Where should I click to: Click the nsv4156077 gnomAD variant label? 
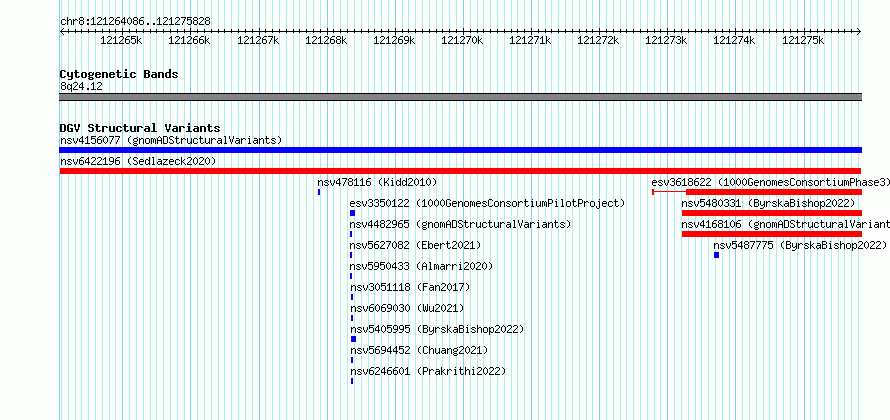(x=171, y=140)
